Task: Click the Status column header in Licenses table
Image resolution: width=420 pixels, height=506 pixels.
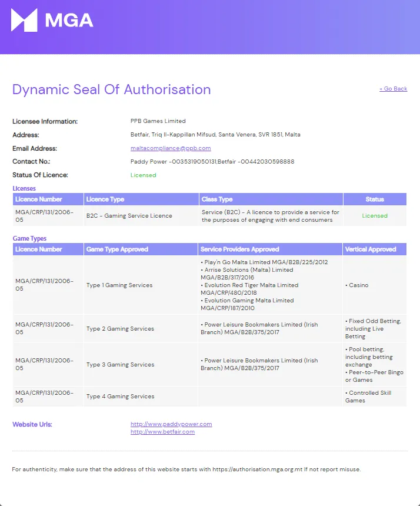Action: point(375,199)
